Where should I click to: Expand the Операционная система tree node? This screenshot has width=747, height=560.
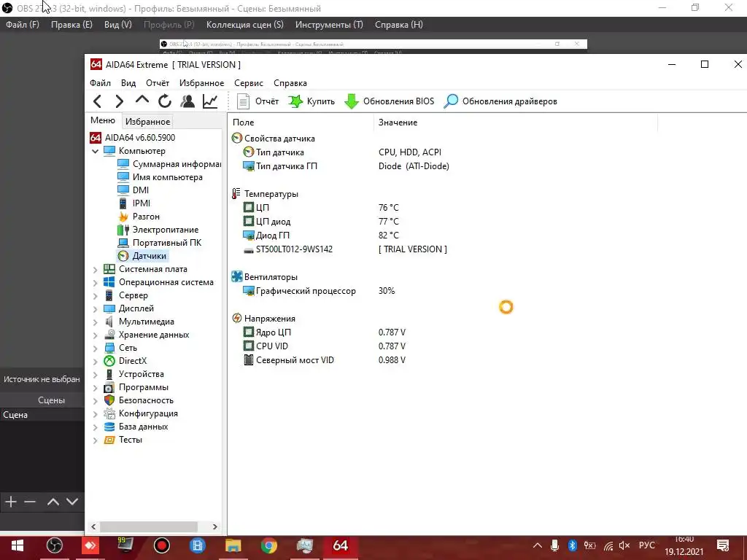[x=95, y=282]
